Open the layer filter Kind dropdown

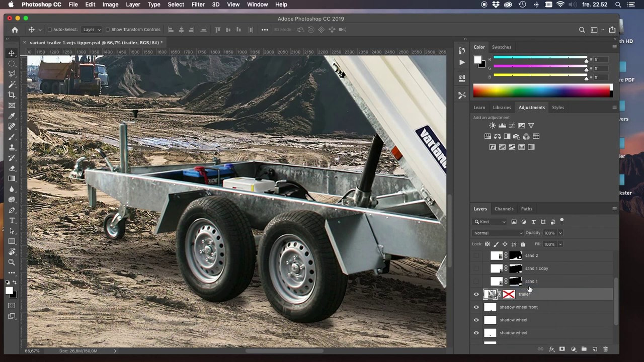pos(490,222)
